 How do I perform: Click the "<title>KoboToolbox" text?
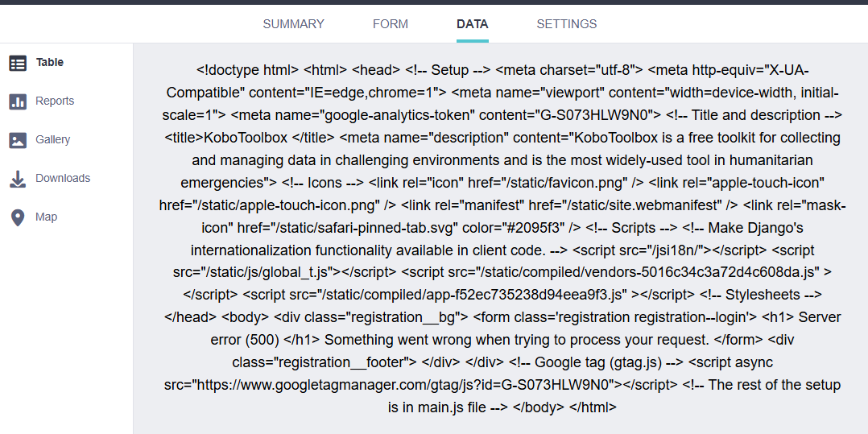point(225,137)
